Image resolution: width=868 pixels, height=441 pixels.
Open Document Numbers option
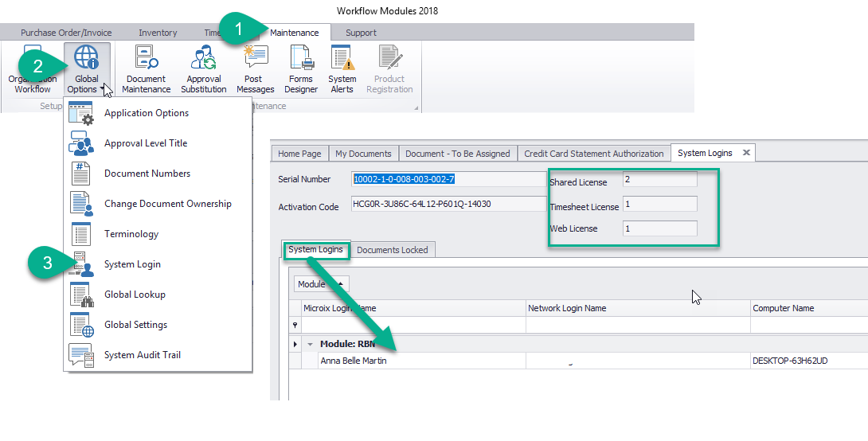147,174
